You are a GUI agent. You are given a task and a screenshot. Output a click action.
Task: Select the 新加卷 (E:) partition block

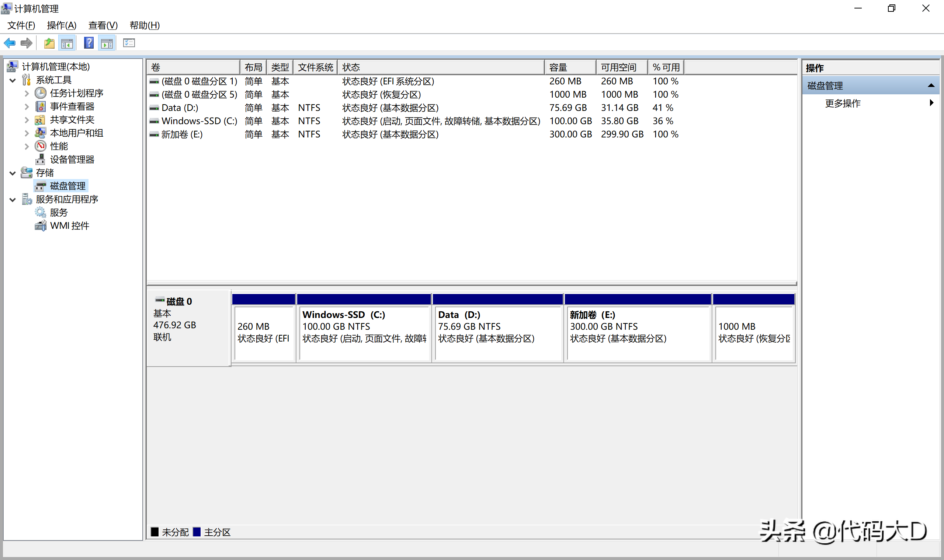point(638,332)
